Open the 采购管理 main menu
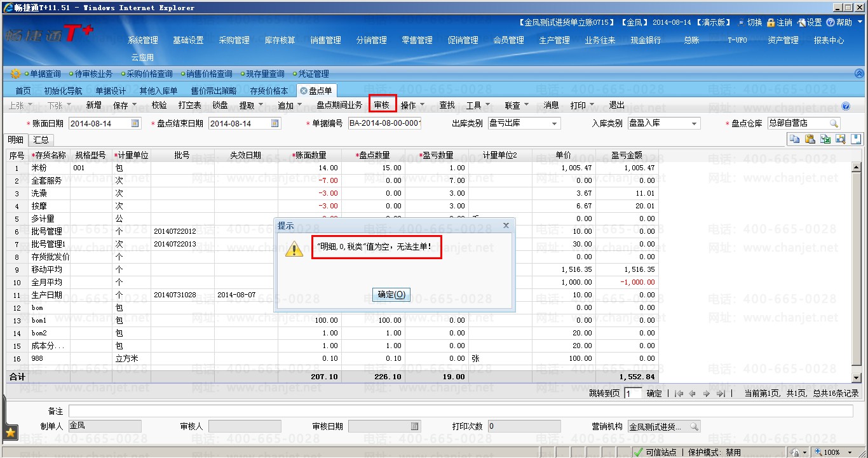Viewport: 868px width, 458px height. coord(234,40)
